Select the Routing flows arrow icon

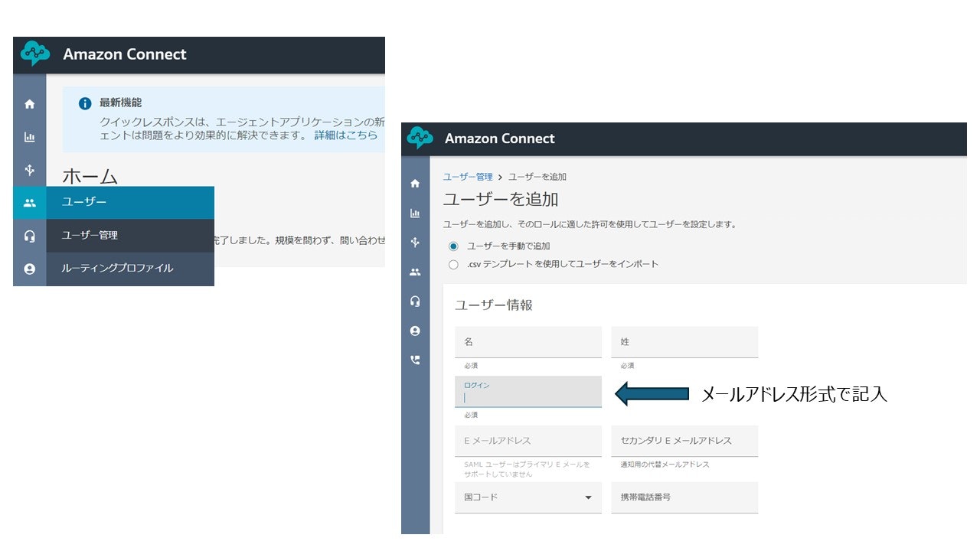point(29,170)
